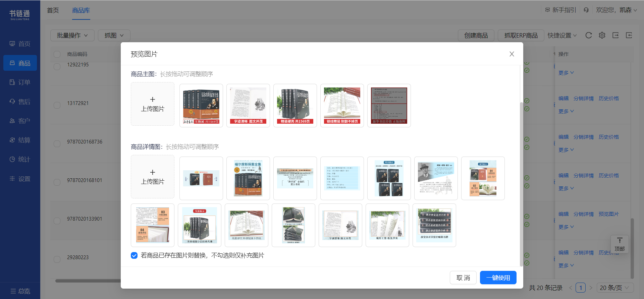Open 订单 in the left sidebar

(20, 82)
